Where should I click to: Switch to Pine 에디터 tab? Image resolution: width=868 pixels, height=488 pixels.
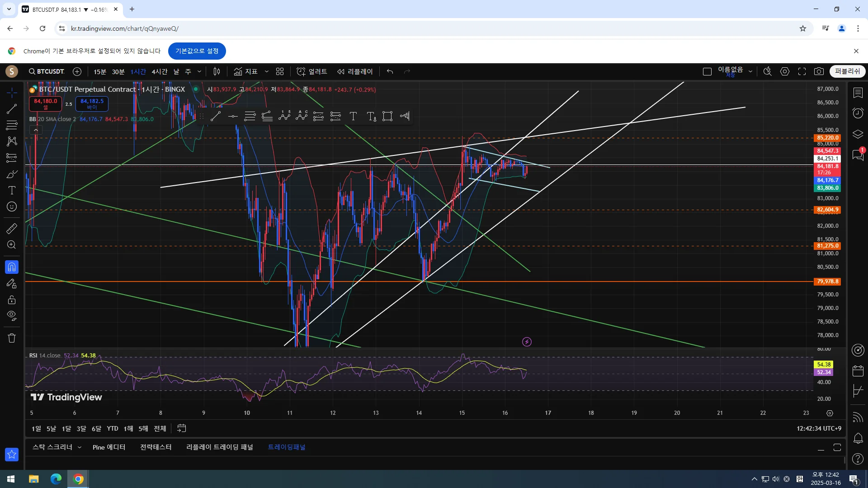click(x=108, y=447)
